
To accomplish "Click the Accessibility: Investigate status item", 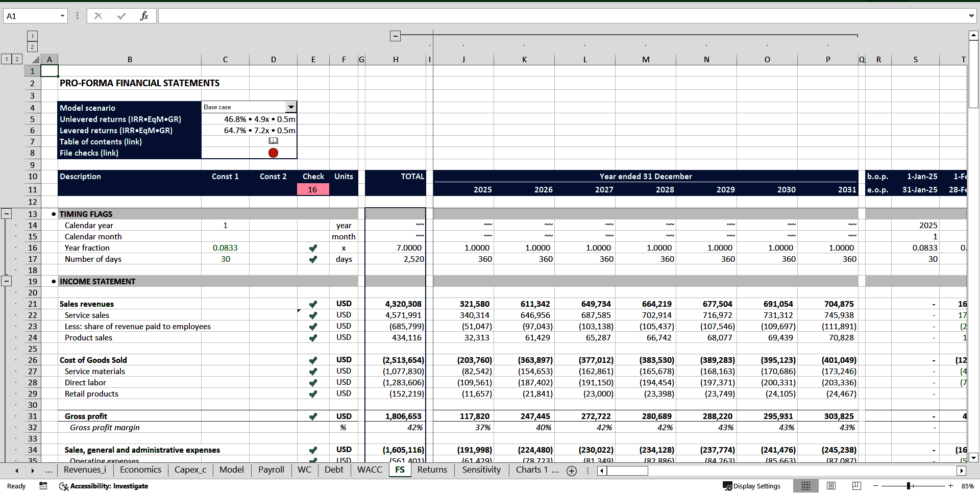I will [x=104, y=486].
